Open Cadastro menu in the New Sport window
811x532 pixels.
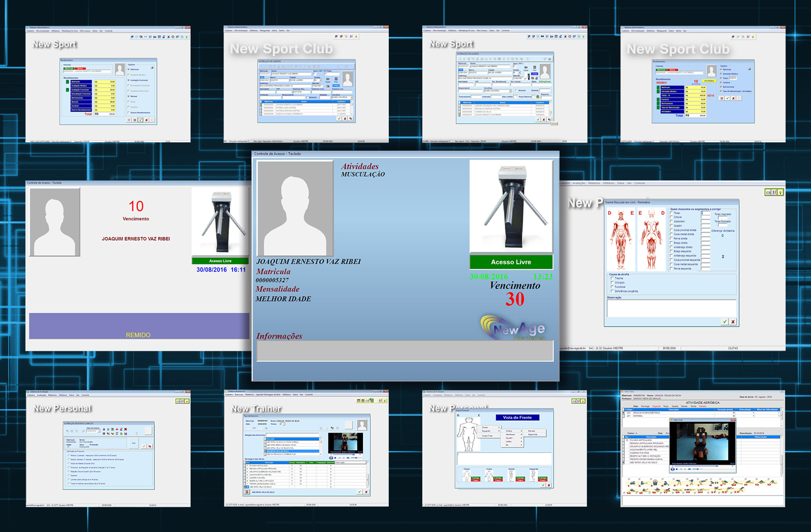pyautogui.click(x=30, y=31)
